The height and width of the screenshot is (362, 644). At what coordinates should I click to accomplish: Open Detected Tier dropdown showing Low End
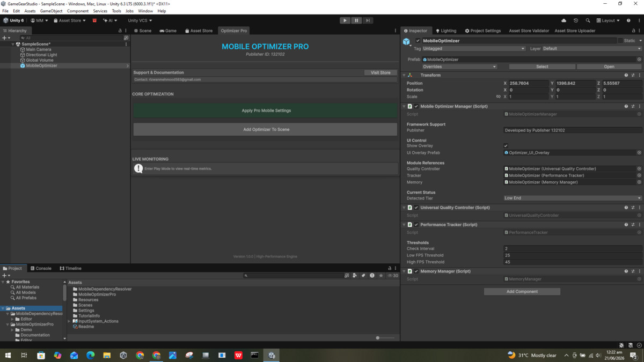pyautogui.click(x=573, y=198)
